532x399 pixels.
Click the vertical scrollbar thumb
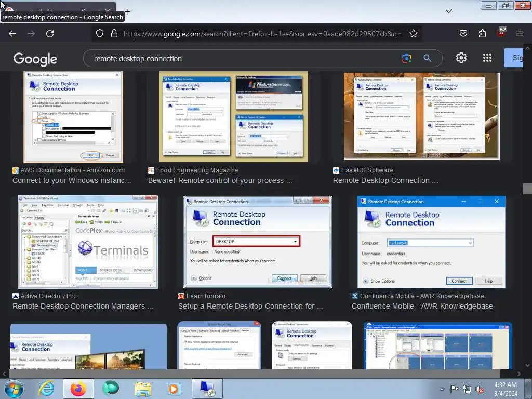[x=527, y=189]
